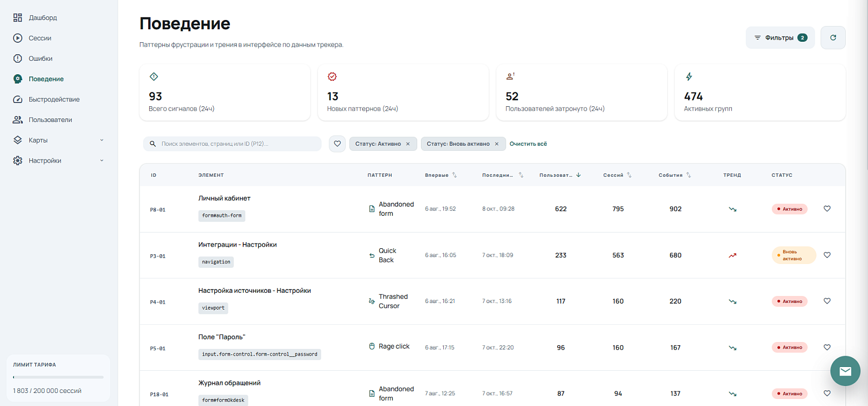This screenshot has width=868, height=406.
Task: Select Быстродействие in the sidebar
Action: tap(47, 99)
